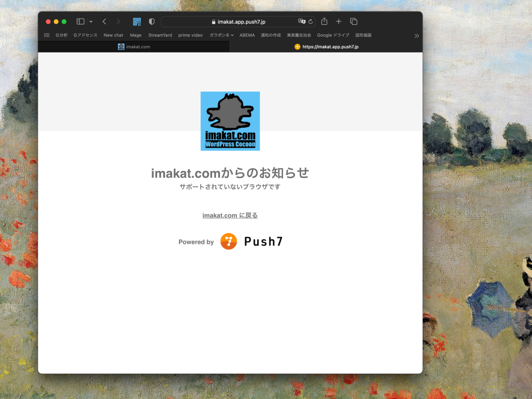Show hidden bookmarks with the overflow chevron

tap(416, 36)
